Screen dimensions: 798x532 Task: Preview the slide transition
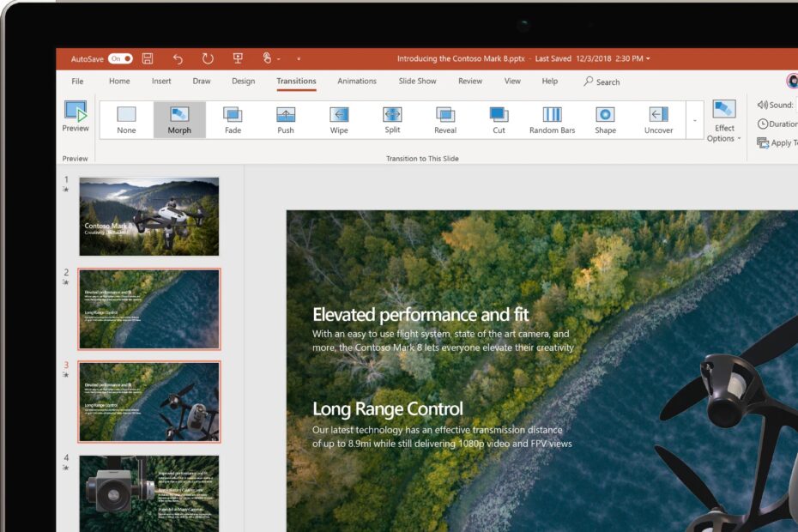(76, 117)
